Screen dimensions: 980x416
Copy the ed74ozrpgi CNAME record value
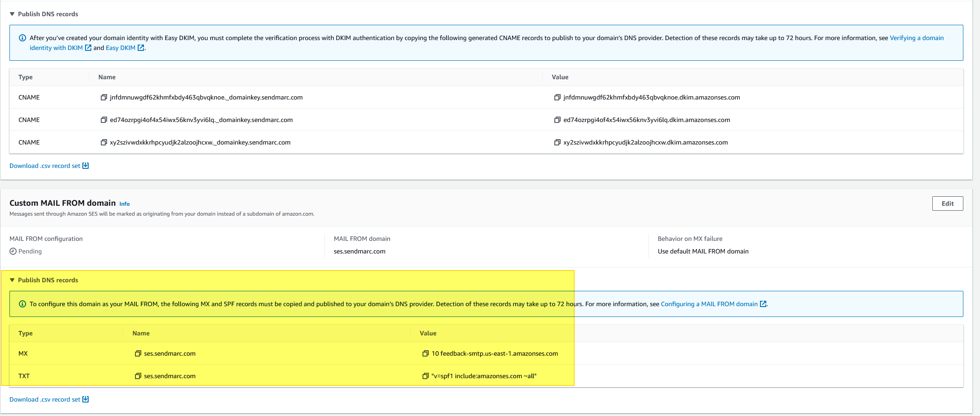557,120
